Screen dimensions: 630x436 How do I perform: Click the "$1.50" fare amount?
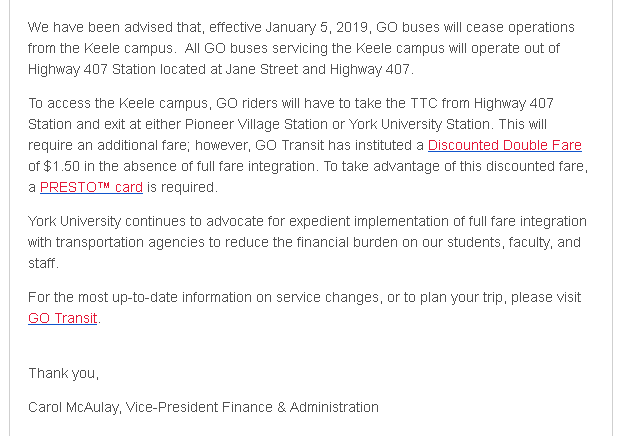click(x=65, y=166)
